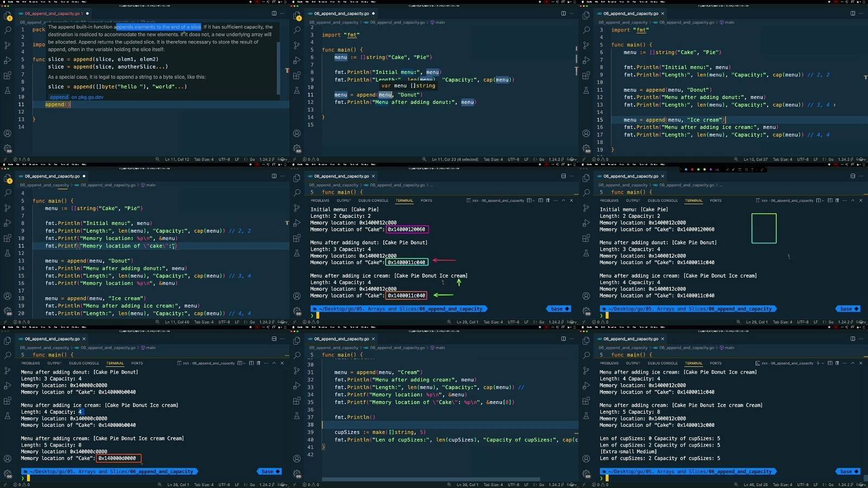This screenshot has height=488, width=868.
Task: Open Explorer icon showing the yellow badge
Action: [x=8, y=16]
